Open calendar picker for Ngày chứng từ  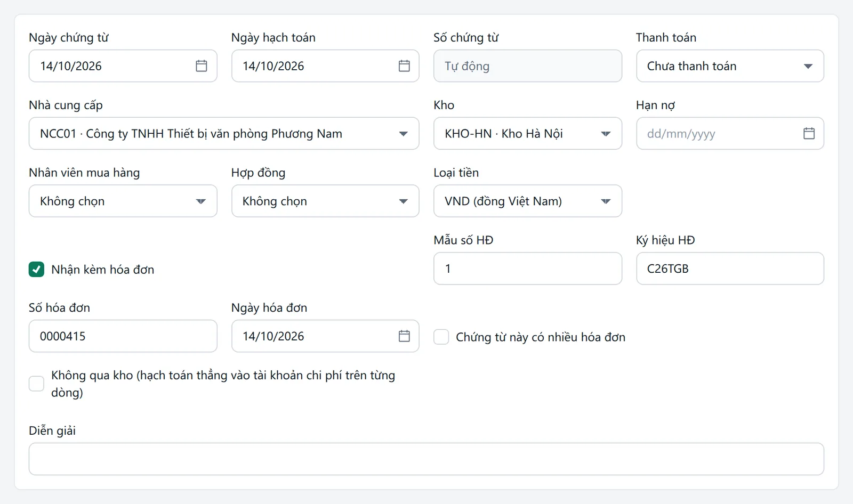pos(202,66)
